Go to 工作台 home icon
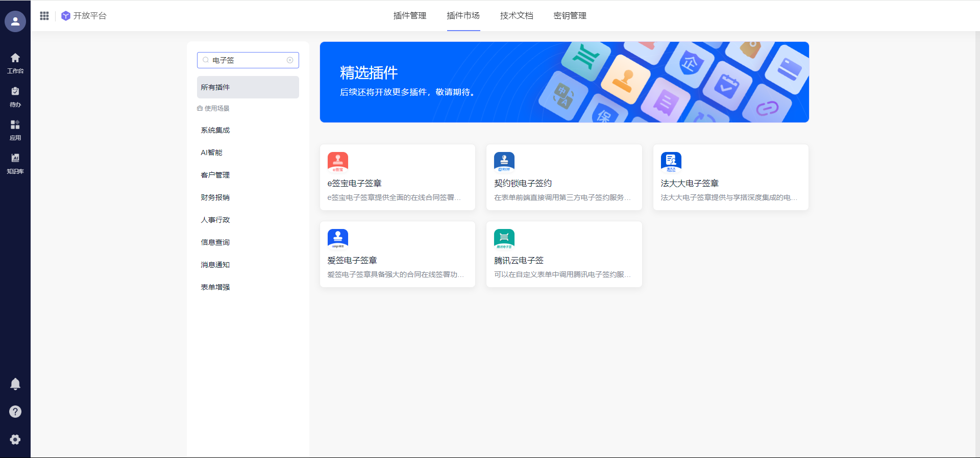 click(x=15, y=63)
